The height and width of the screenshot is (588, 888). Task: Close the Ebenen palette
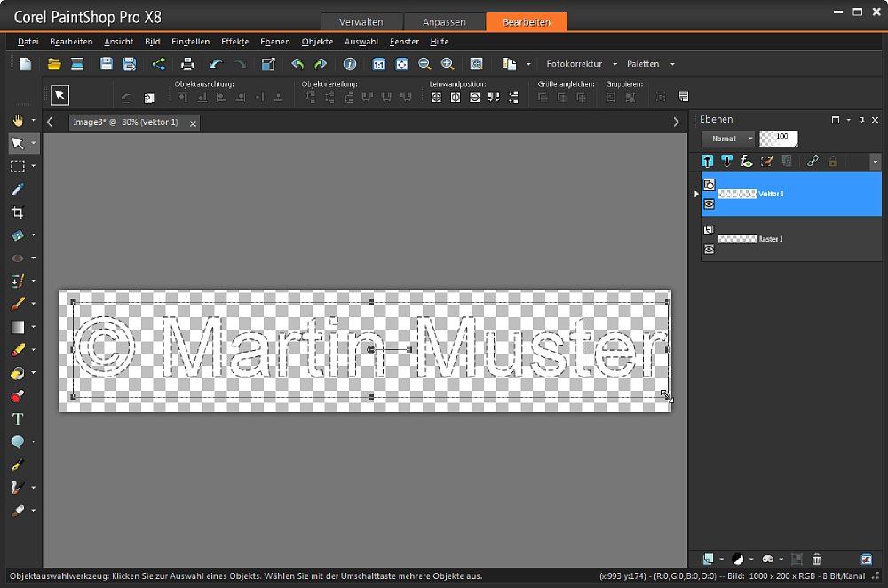coord(875,120)
